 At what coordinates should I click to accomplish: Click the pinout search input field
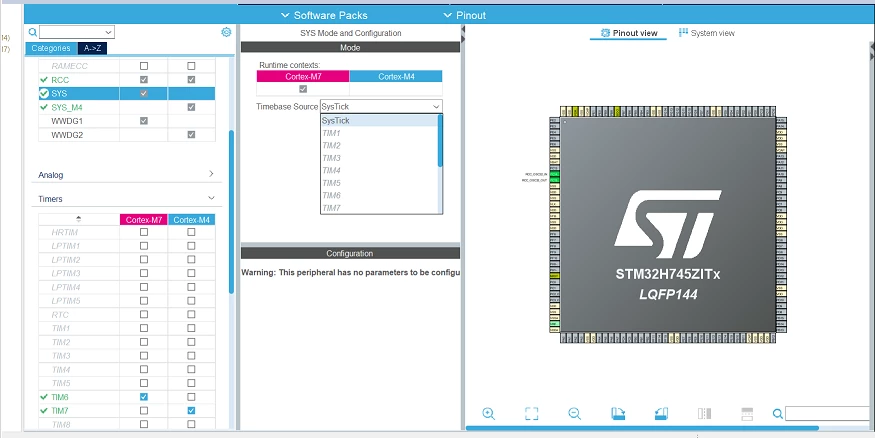click(829, 413)
